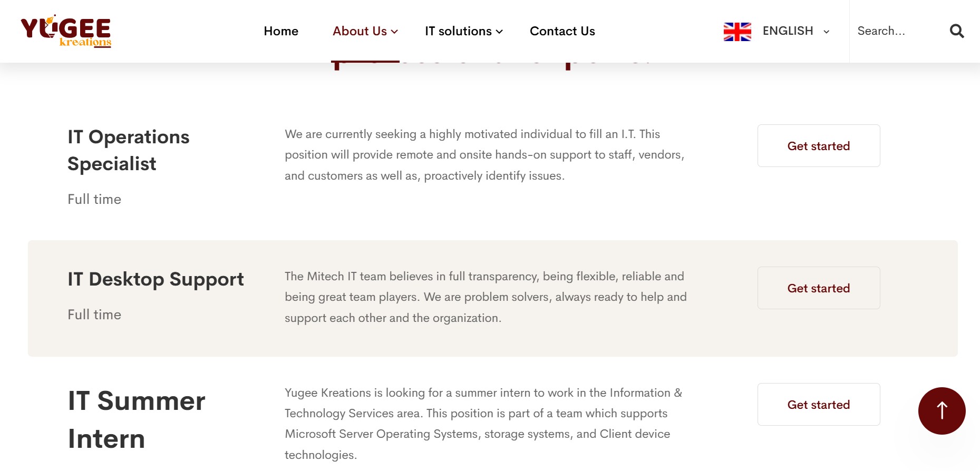The image size is (980, 471).
Task: Open the Contact Us page
Action: [562, 31]
